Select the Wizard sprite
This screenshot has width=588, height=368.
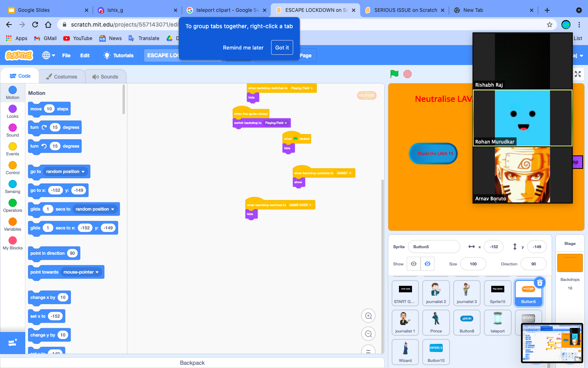coord(405,352)
